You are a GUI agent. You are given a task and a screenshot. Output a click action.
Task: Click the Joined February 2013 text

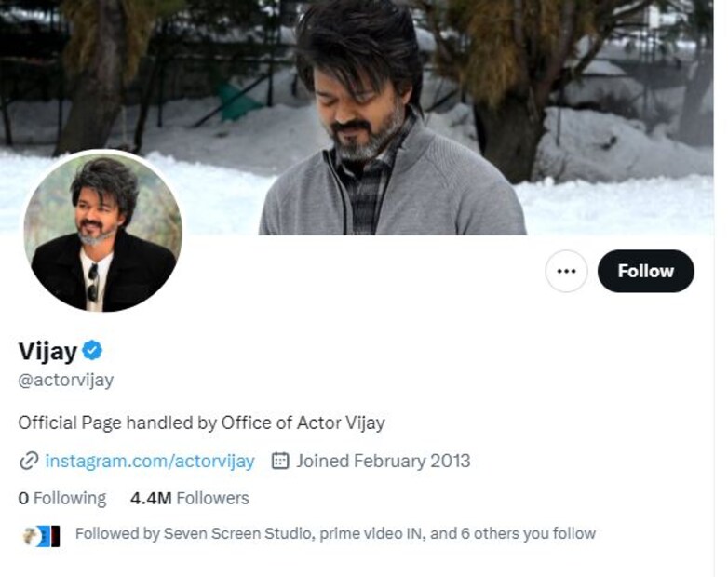[x=384, y=461]
